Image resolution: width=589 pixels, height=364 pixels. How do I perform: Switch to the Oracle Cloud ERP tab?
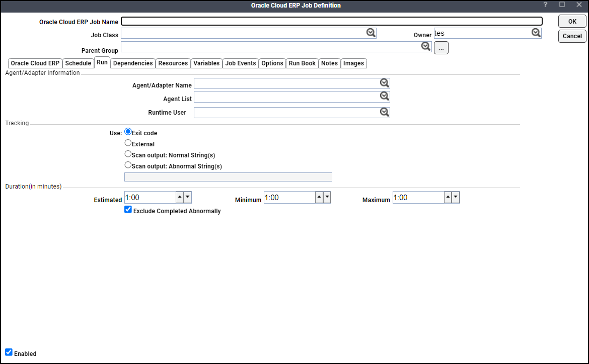[35, 63]
